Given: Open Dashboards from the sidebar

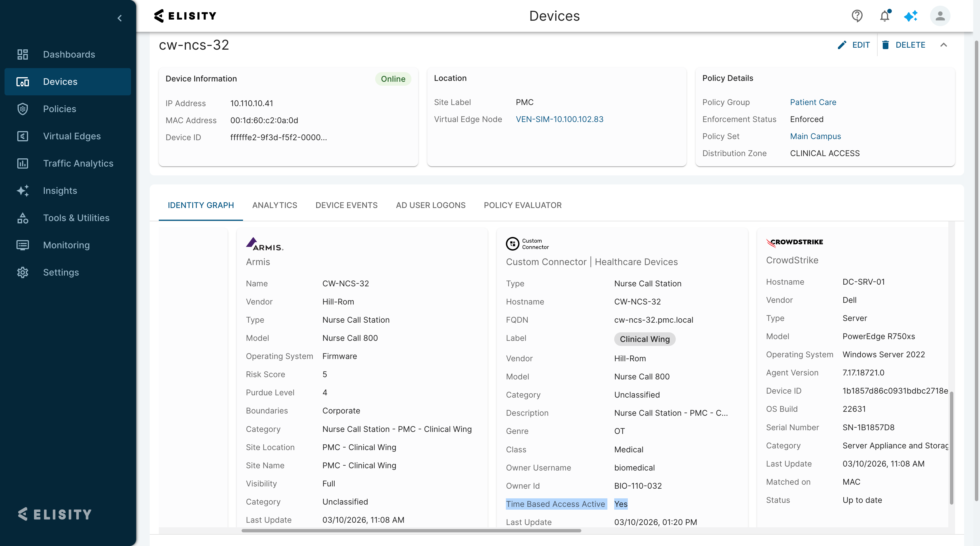Looking at the screenshot, I should [68, 54].
